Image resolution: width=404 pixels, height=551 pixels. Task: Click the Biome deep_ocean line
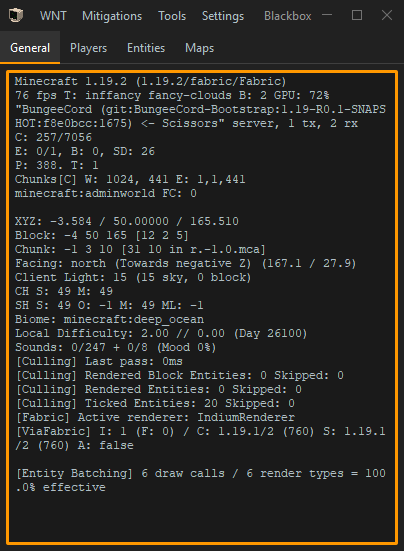point(109,319)
